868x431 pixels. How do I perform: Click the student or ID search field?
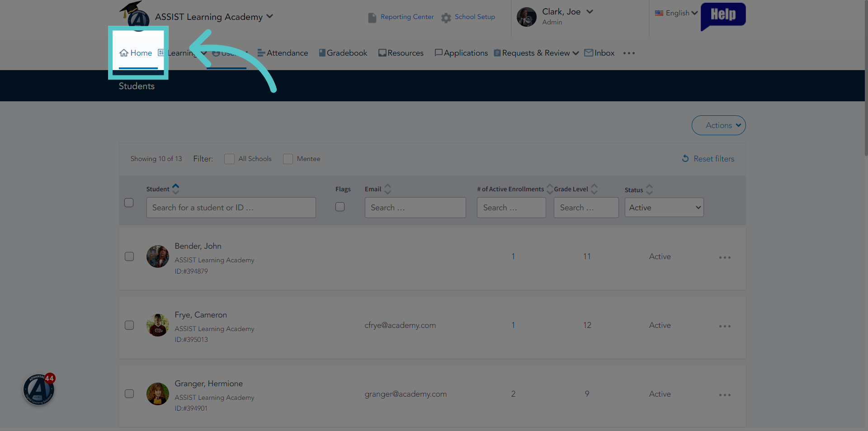click(231, 208)
